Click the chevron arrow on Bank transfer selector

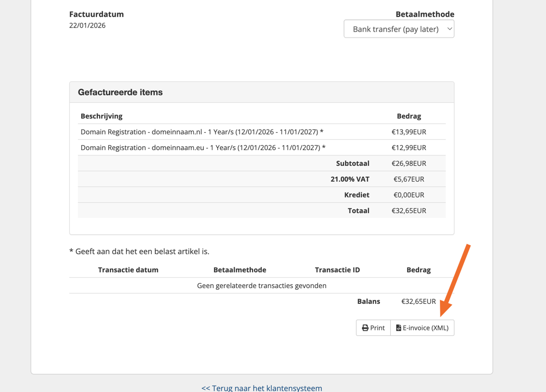pyautogui.click(x=449, y=29)
